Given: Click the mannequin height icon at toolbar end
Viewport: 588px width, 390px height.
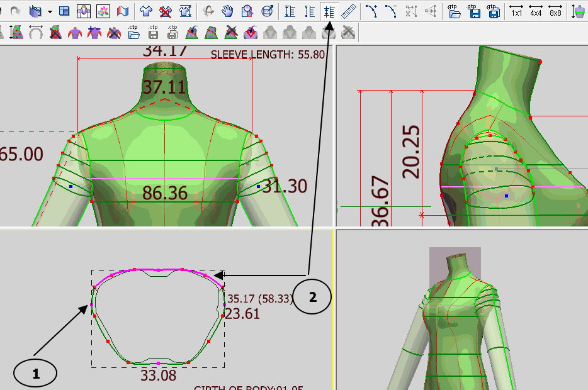Looking at the screenshot, I should [579, 11].
